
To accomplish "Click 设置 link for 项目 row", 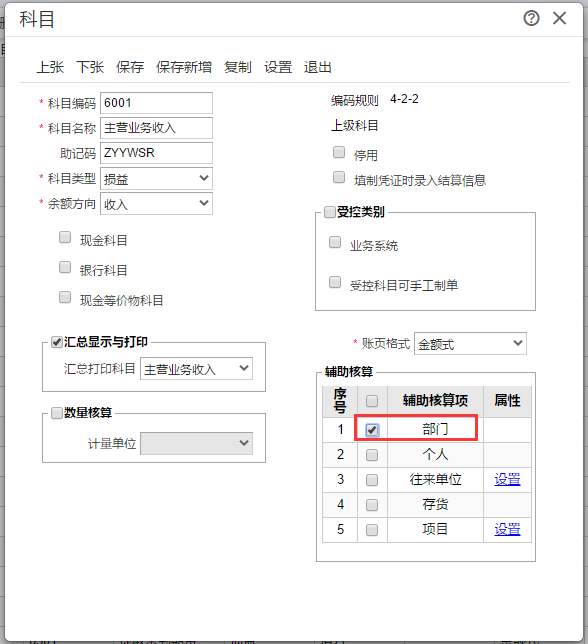I will [507, 529].
